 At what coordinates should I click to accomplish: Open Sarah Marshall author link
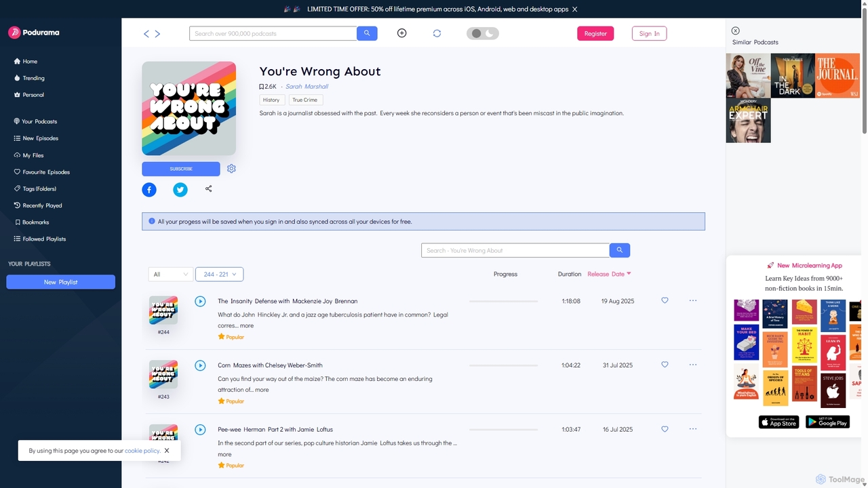click(307, 87)
